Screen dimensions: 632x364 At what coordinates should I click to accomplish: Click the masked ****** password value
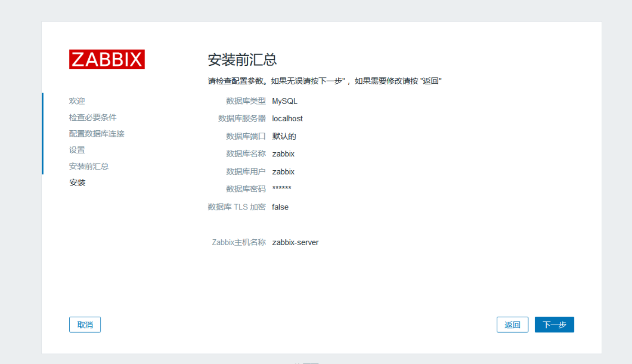tap(282, 189)
